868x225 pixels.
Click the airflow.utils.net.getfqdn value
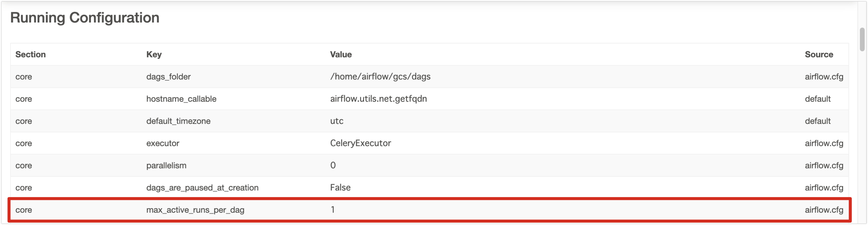pyautogui.click(x=378, y=99)
